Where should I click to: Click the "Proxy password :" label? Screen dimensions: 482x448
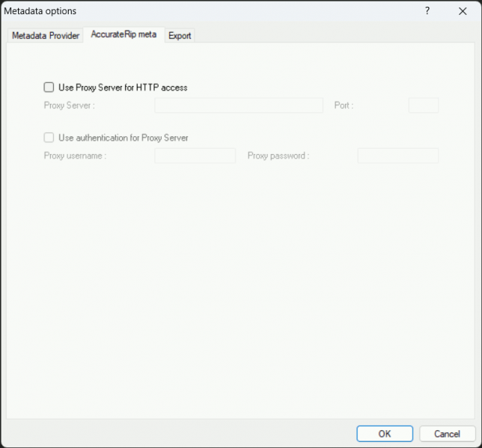click(x=278, y=156)
